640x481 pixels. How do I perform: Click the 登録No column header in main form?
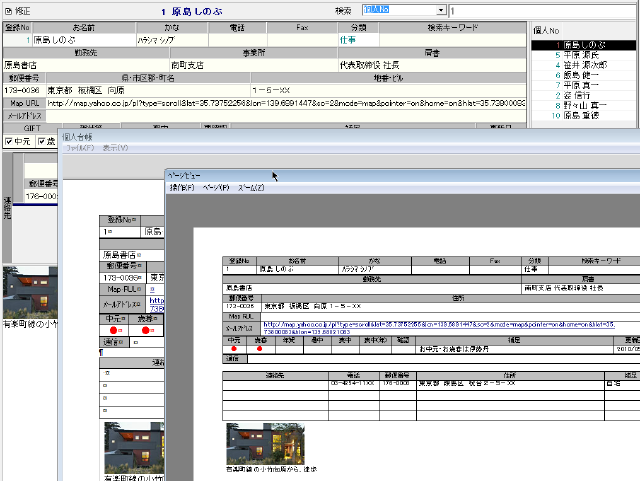[x=18, y=27]
